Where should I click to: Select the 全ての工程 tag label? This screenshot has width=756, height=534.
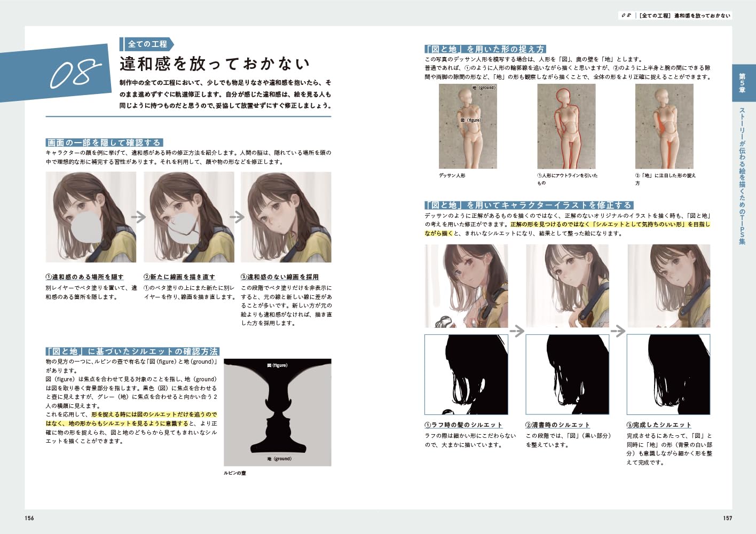[x=147, y=44]
